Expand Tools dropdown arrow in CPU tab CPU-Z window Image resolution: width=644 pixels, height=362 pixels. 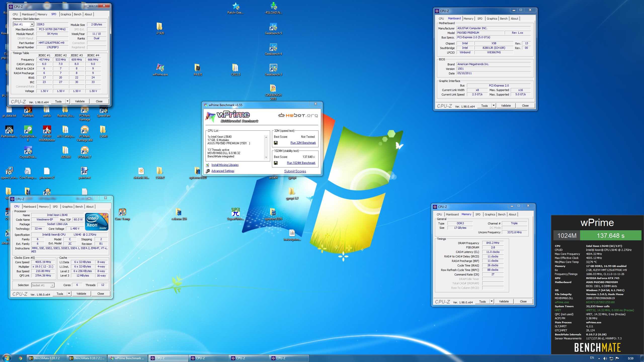pos(69,294)
